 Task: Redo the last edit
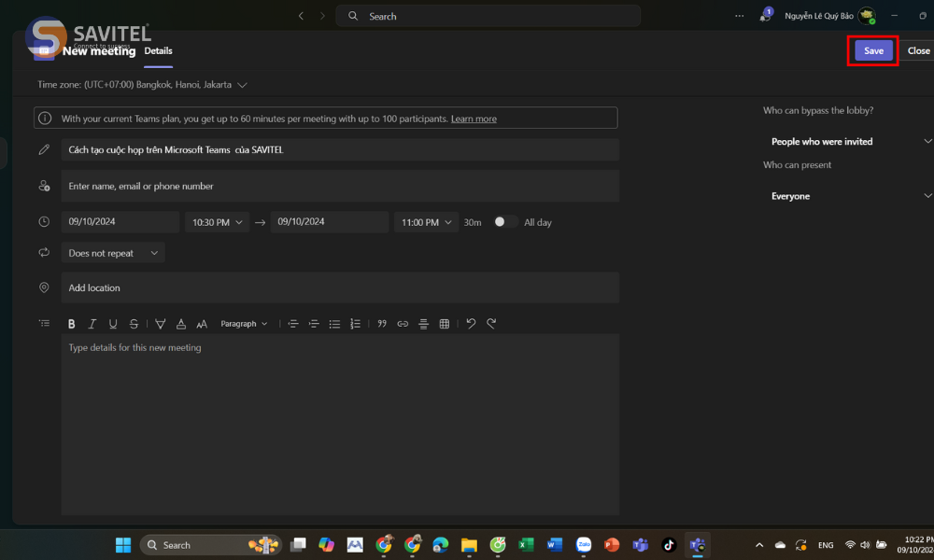click(491, 323)
